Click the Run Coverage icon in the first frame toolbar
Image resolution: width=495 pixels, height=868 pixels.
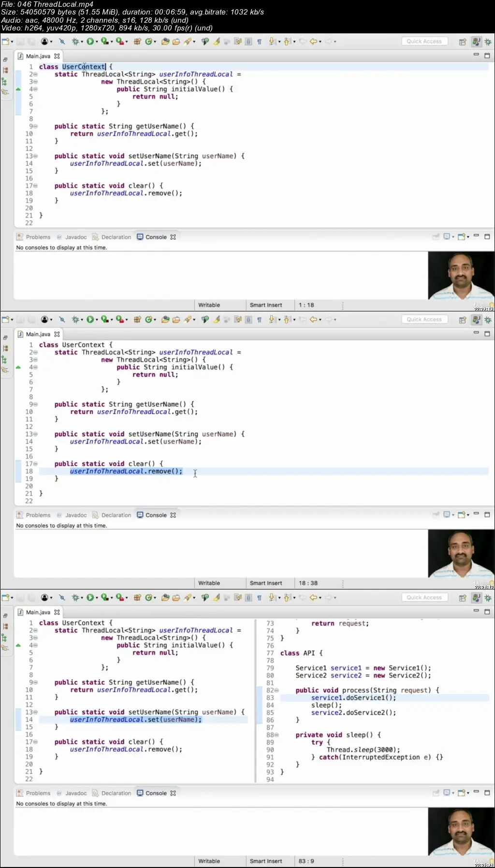pyautogui.click(x=104, y=42)
